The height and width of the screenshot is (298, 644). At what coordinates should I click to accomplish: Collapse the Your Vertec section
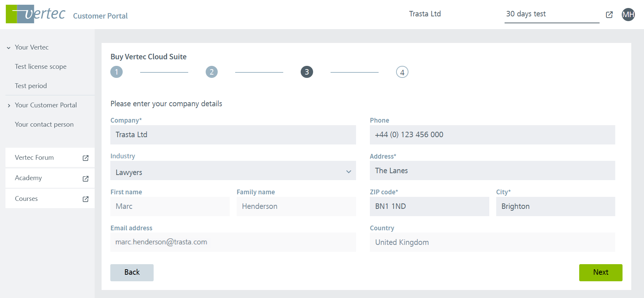pyautogui.click(x=9, y=48)
